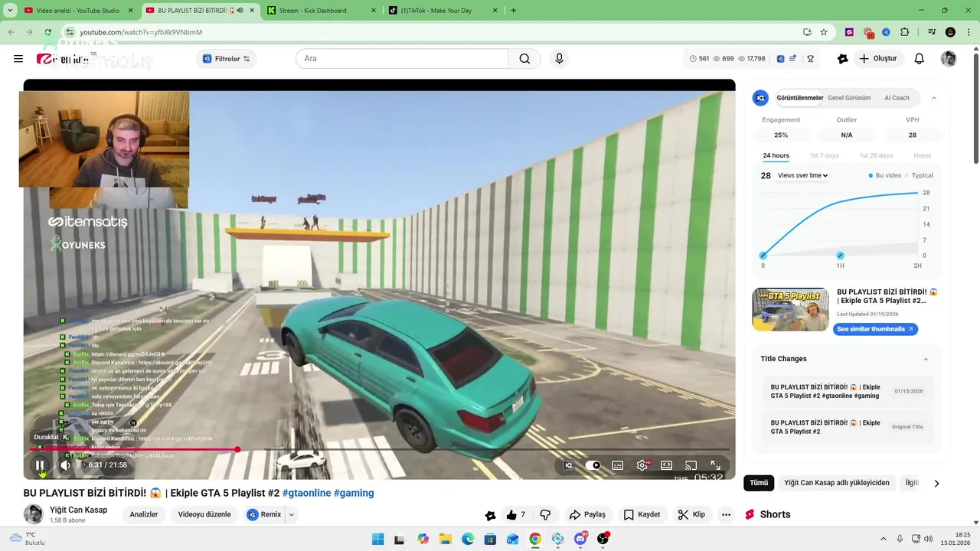Click vidIQ AI sparkle icon near Oluştur
Viewport: 980px width, 551px height.
point(843,59)
